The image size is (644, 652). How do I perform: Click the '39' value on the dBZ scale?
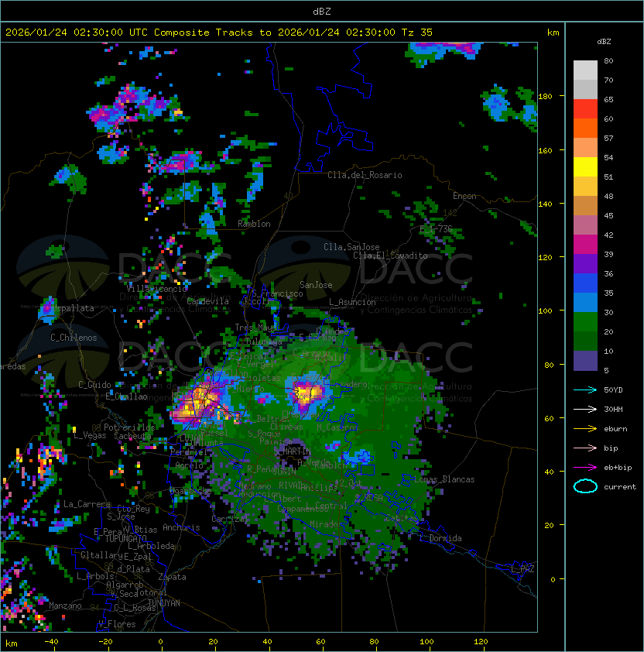(608, 254)
